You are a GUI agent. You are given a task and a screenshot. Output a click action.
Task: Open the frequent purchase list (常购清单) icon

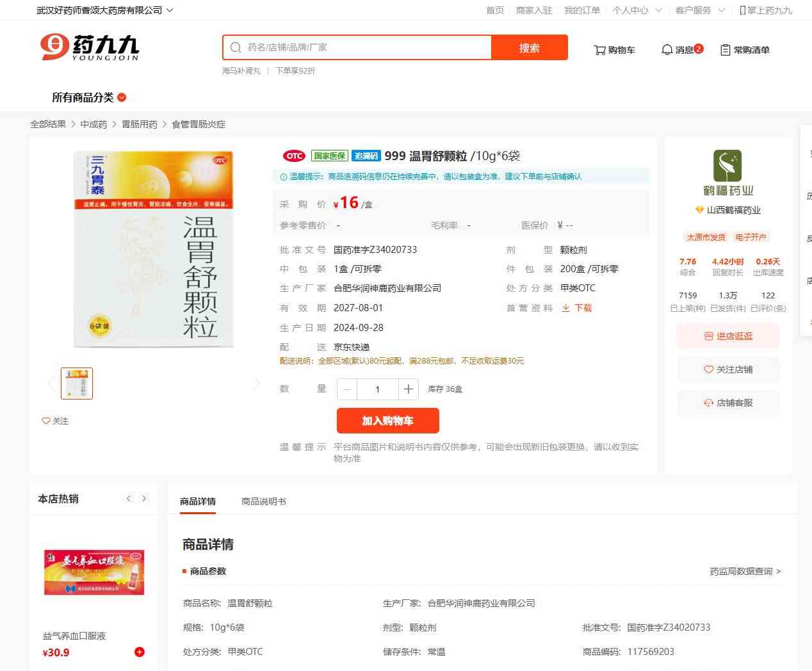726,50
